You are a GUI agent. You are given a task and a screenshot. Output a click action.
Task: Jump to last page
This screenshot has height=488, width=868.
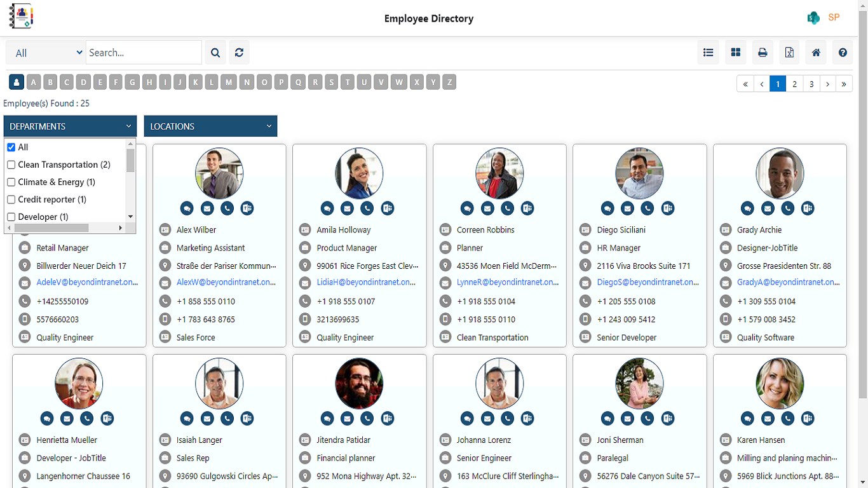pyautogui.click(x=844, y=84)
